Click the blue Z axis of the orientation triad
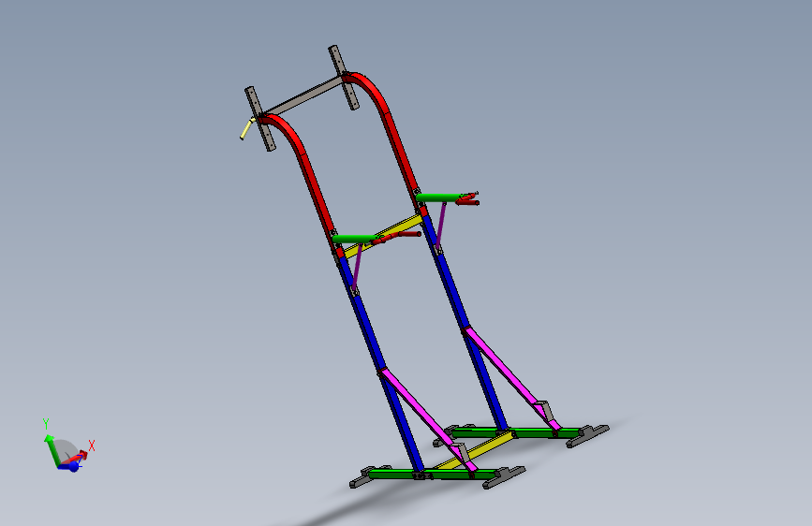812x526 pixels. (x=70, y=467)
